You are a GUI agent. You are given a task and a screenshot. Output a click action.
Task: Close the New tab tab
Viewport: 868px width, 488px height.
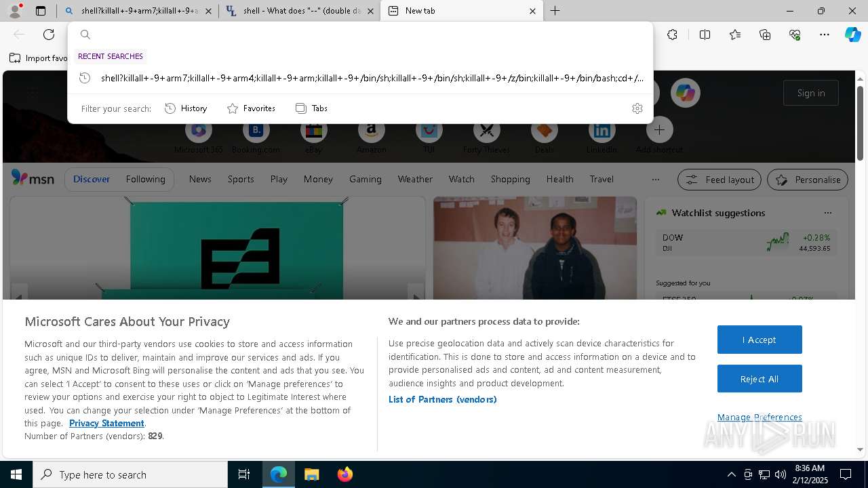point(532,11)
